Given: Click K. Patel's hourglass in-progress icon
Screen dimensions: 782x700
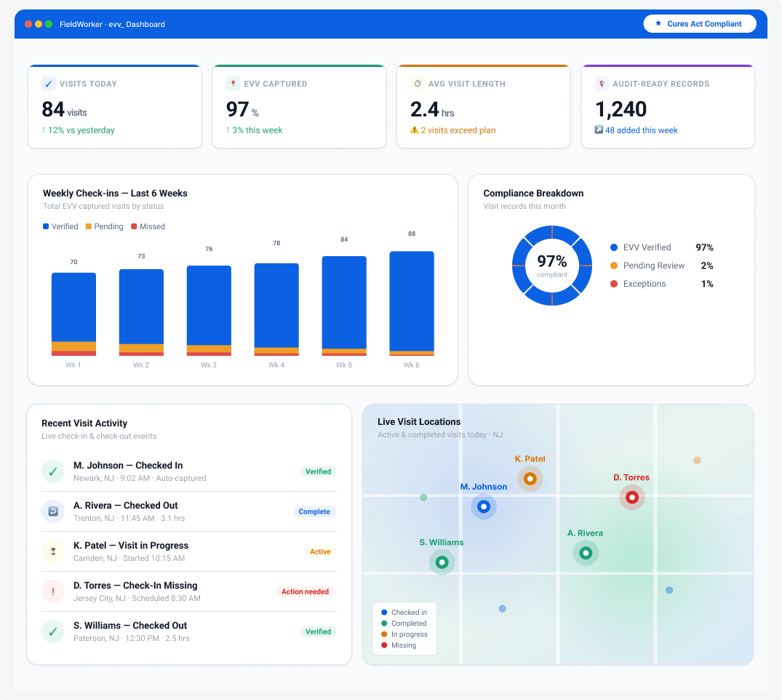Looking at the screenshot, I should 53,552.
